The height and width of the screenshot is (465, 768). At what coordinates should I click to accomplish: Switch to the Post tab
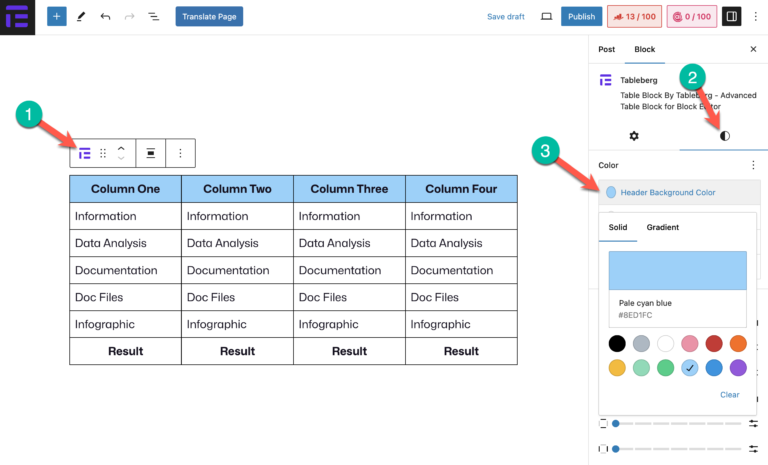[606, 49]
